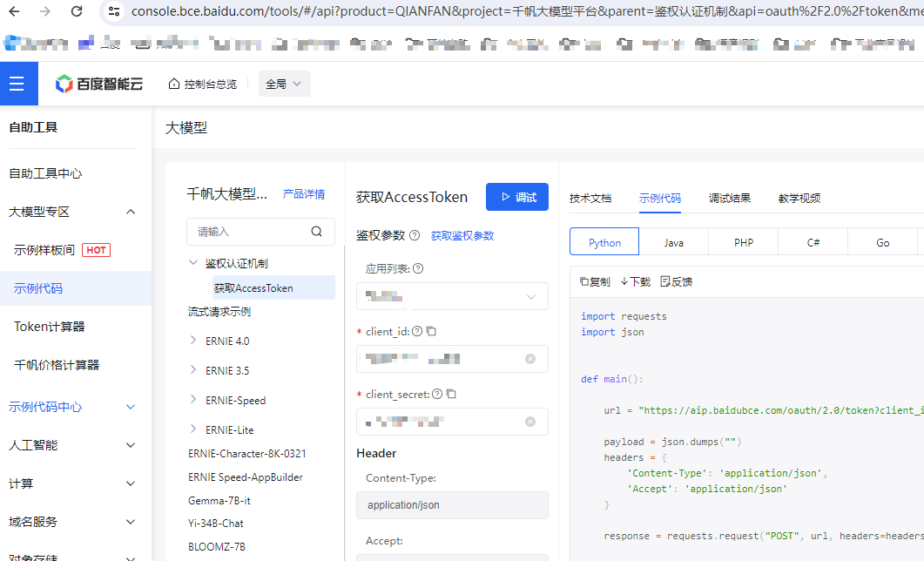Click into the client_secret input field
The image size is (924, 561).
pos(452,422)
